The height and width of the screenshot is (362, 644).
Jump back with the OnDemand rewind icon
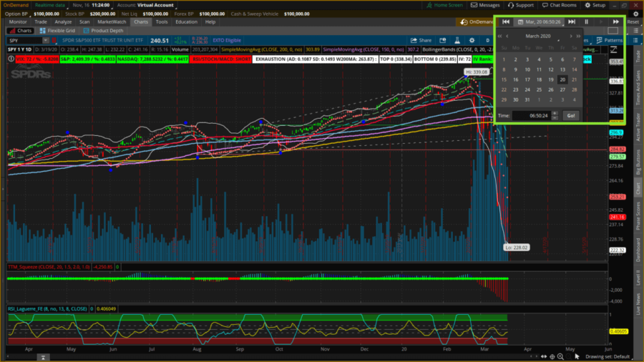pos(506,22)
